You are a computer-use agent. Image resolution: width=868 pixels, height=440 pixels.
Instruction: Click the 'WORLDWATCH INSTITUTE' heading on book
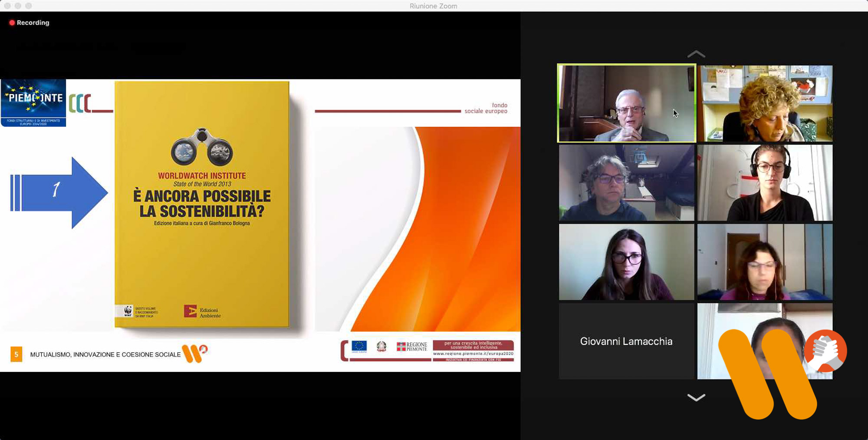202,176
